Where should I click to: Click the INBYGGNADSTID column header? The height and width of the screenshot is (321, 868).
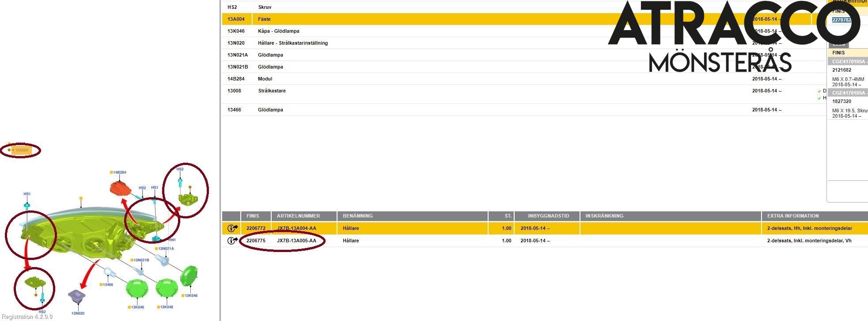[548, 216]
